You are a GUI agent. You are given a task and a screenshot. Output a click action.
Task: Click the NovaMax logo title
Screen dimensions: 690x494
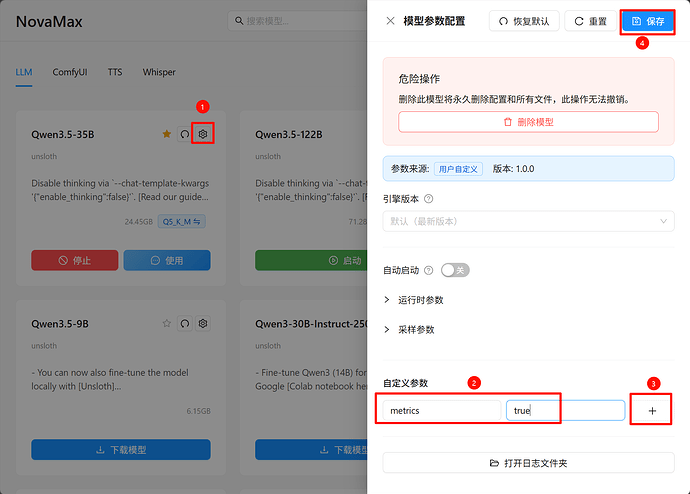pos(49,22)
